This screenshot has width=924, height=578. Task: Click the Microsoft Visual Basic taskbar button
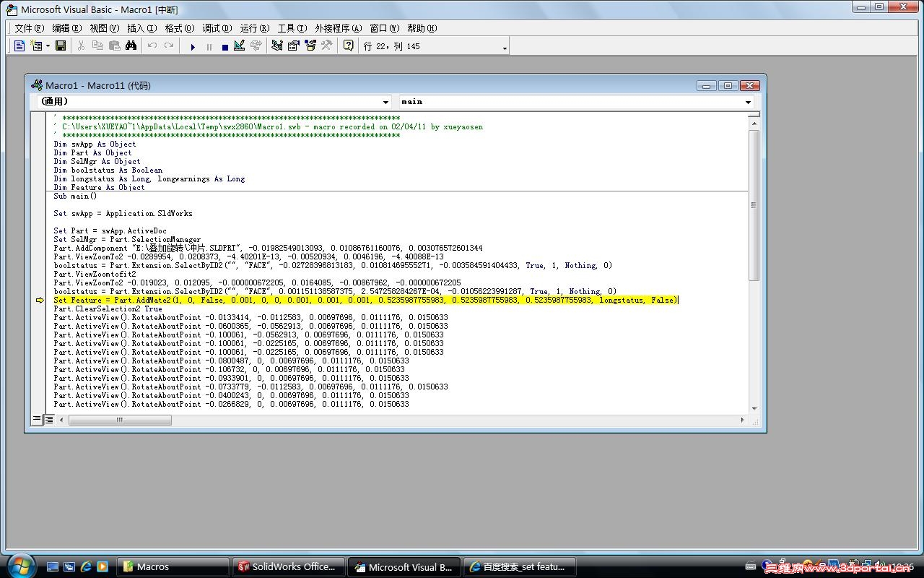pos(406,566)
